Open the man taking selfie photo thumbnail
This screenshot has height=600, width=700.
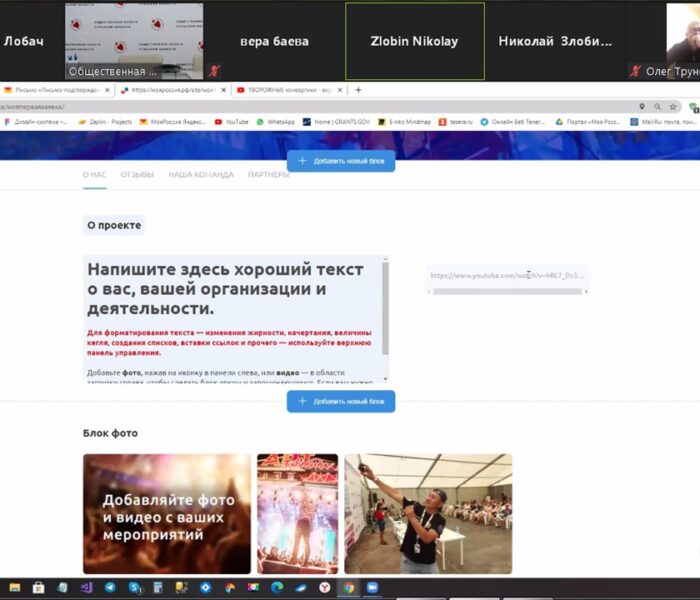(x=428, y=514)
